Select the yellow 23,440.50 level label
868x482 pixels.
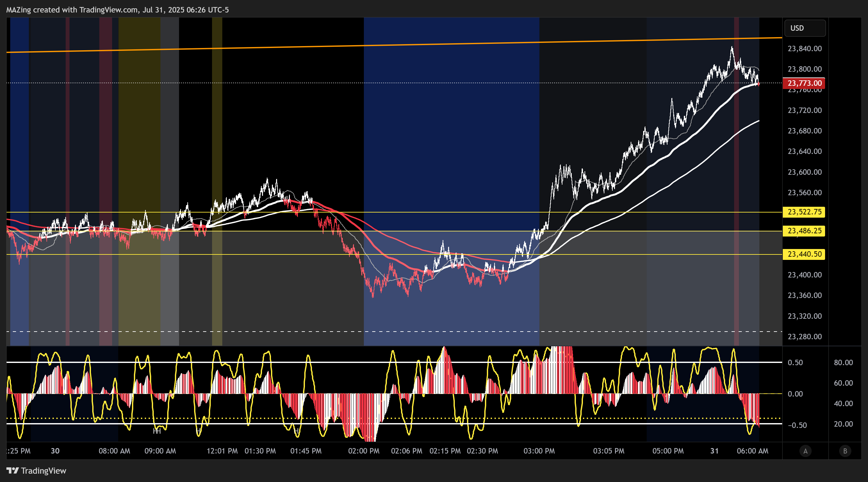click(x=804, y=254)
